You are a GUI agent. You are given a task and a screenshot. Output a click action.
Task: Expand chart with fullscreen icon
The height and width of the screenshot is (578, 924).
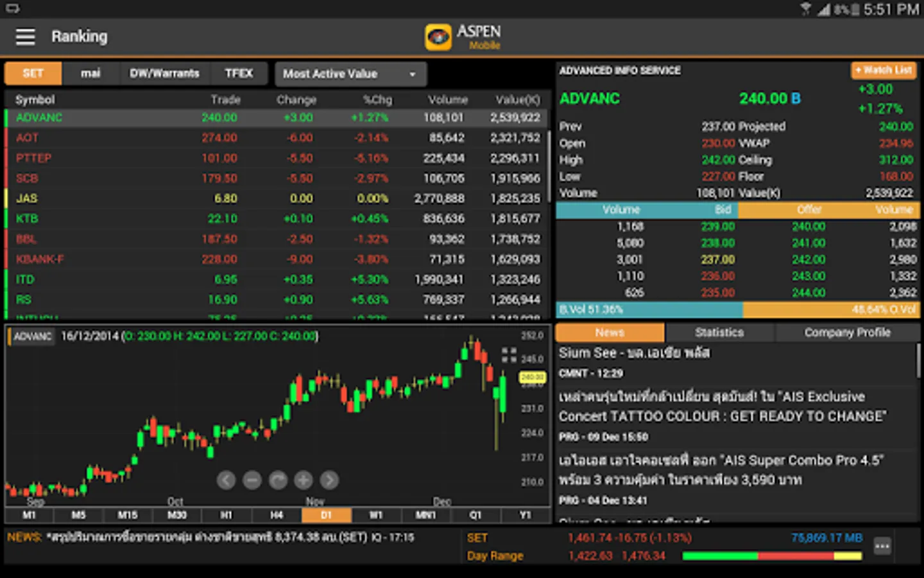(509, 355)
